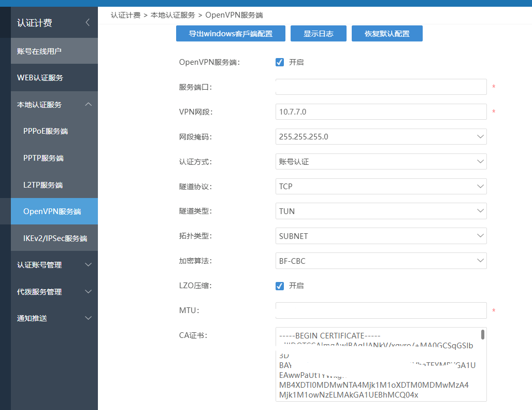Expand the 通知推送 menu section
Image resolution: width=532 pixels, height=410 pixels.
click(88, 318)
